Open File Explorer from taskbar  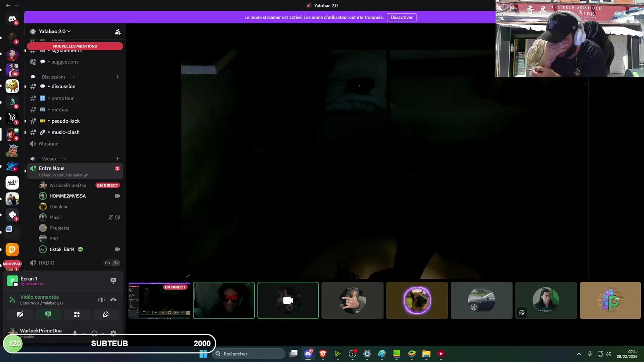pos(426,354)
